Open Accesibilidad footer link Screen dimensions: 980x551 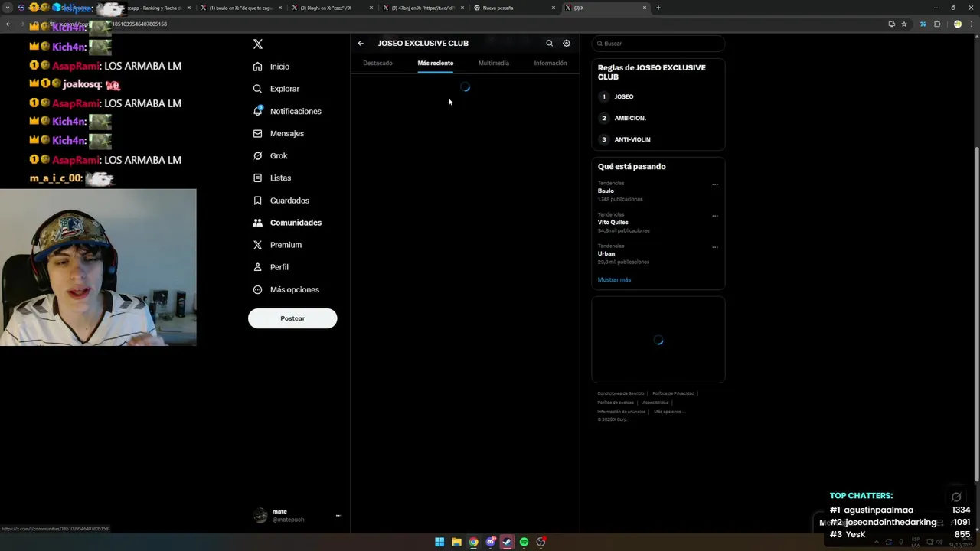pyautogui.click(x=655, y=403)
